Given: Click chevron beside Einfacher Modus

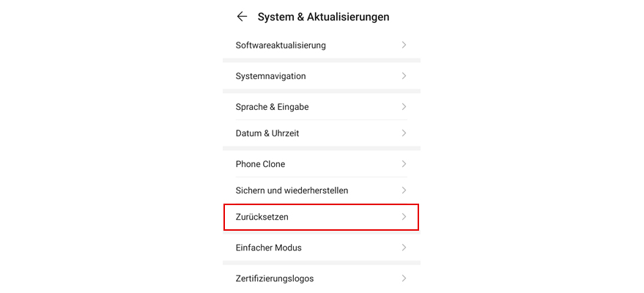Looking at the screenshot, I should click(x=404, y=248).
